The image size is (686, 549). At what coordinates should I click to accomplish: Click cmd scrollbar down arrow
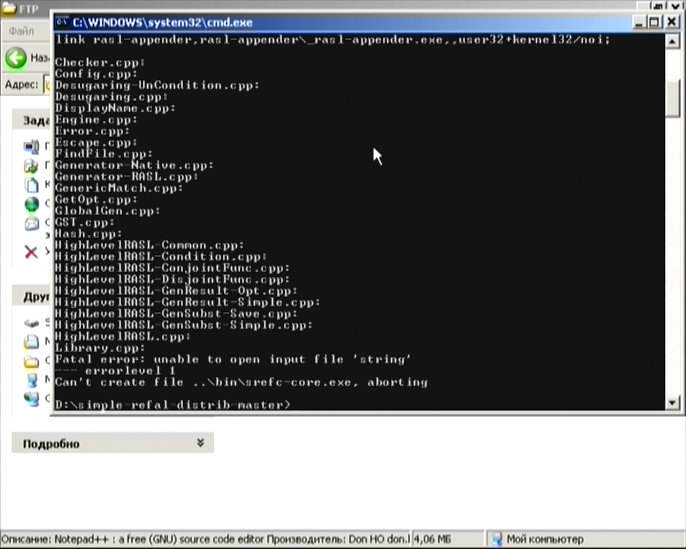coord(672,402)
